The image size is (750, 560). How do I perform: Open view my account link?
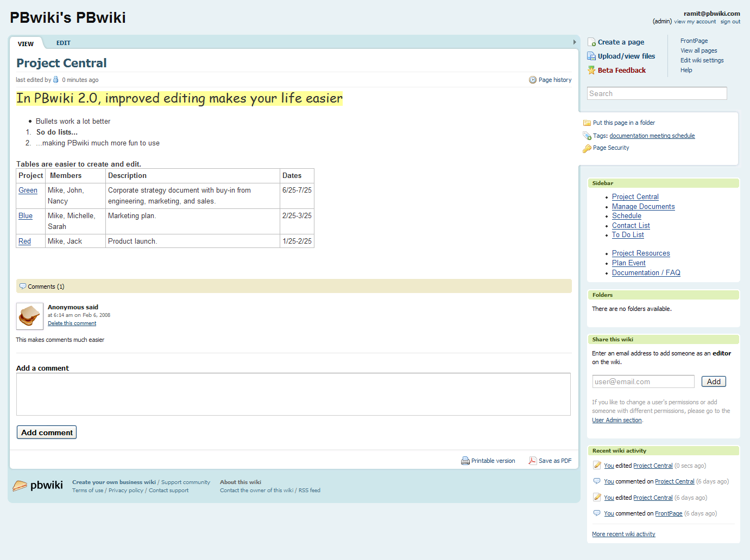(695, 22)
